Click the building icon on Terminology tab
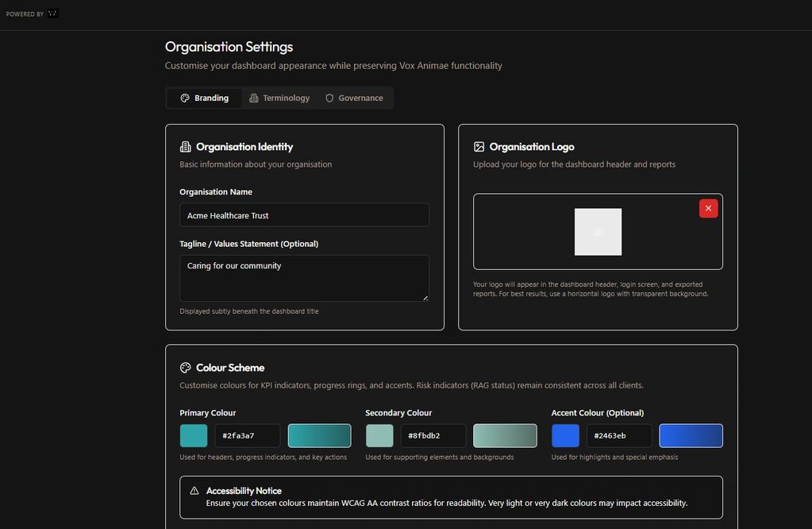The height and width of the screenshot is (529, 812). 254,98
